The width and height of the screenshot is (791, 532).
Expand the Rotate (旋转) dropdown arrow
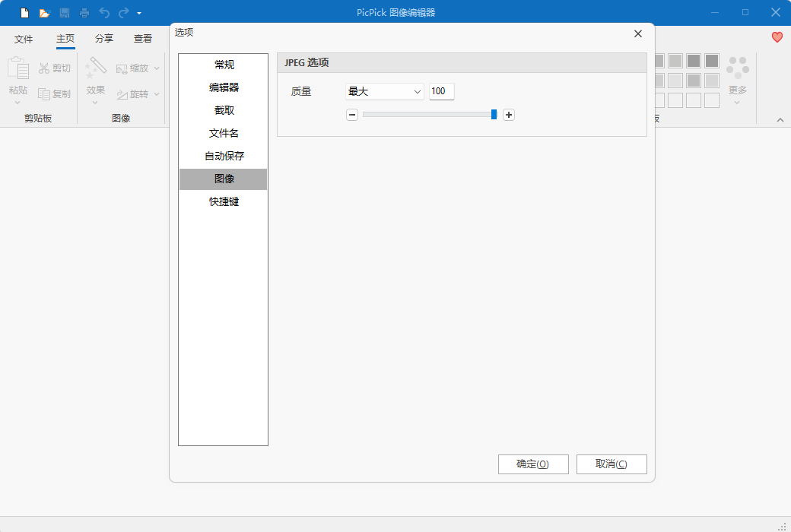tap(157, 93)
